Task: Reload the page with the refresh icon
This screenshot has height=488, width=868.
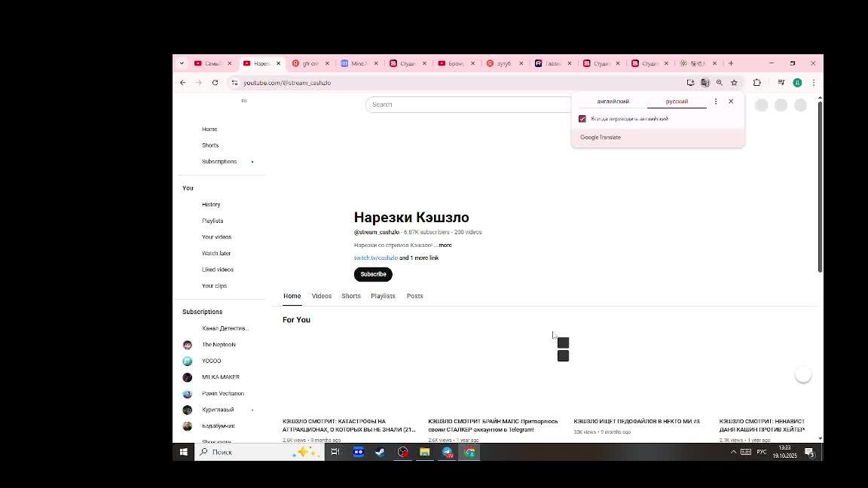Action: pos(215,82)
